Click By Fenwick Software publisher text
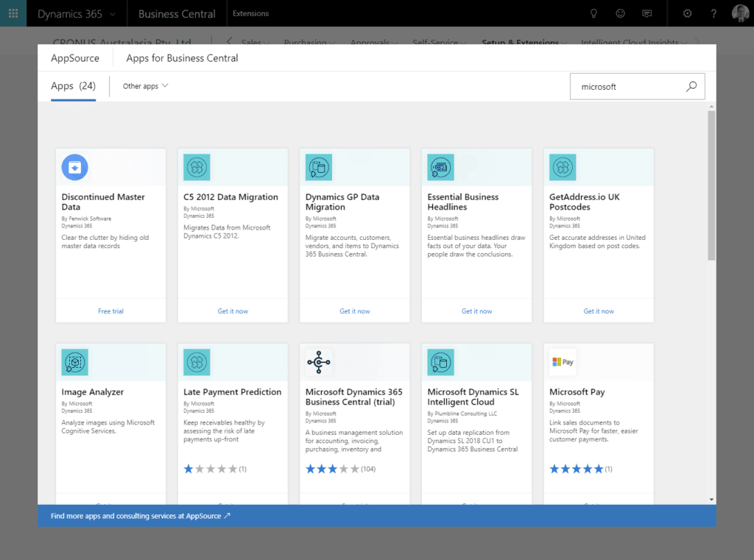754x560 pixels. (x=86, y=219)
